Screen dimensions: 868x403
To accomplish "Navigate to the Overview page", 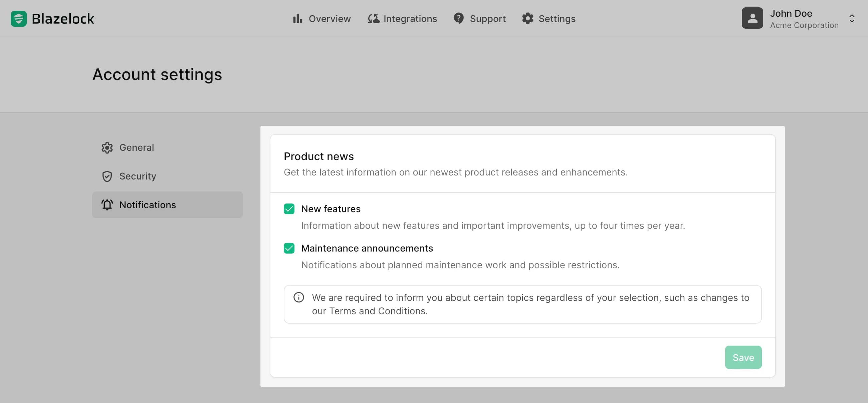I will point(329,19).
